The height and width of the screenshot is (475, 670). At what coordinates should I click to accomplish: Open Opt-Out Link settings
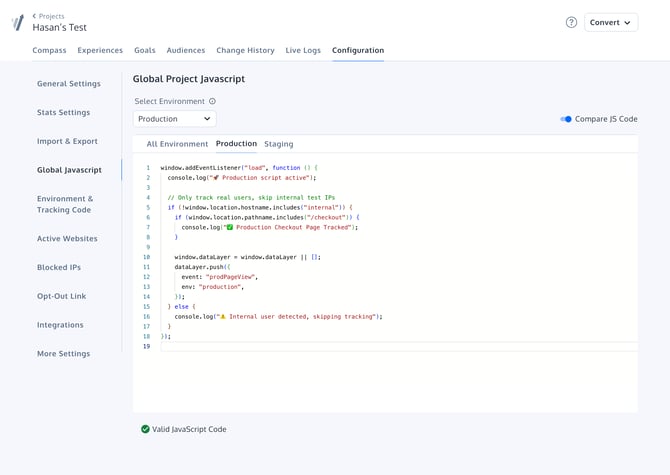point(62,296)
